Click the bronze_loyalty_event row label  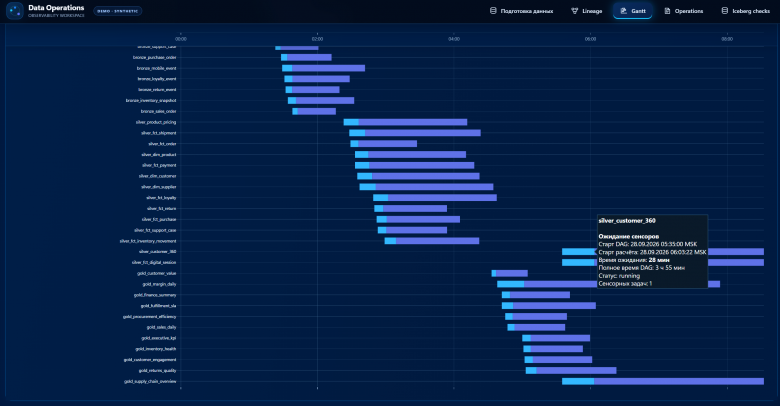click(x=157, y=79)
